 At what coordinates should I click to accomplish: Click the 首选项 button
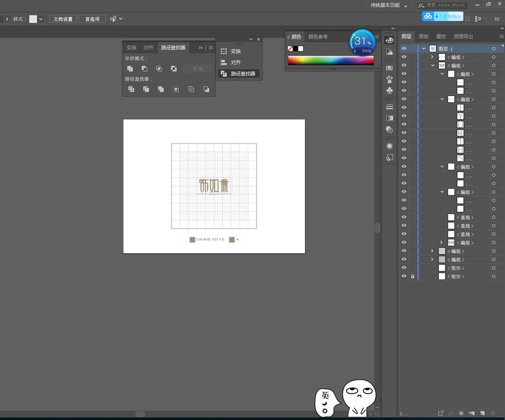click(92, 19)
